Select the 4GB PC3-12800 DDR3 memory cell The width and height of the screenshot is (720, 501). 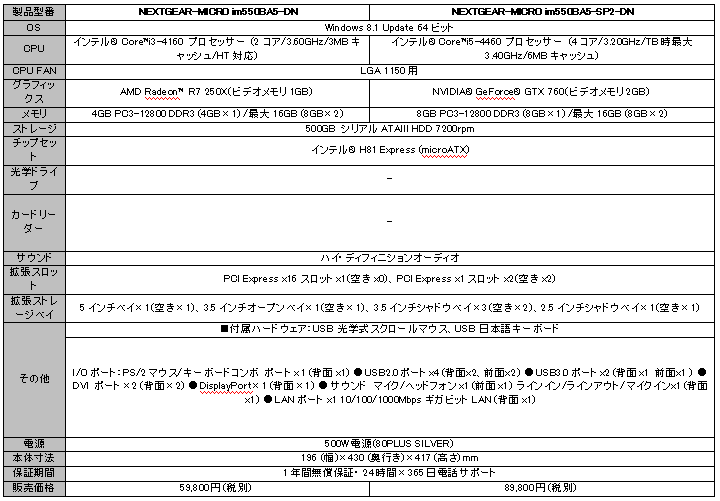217,114
